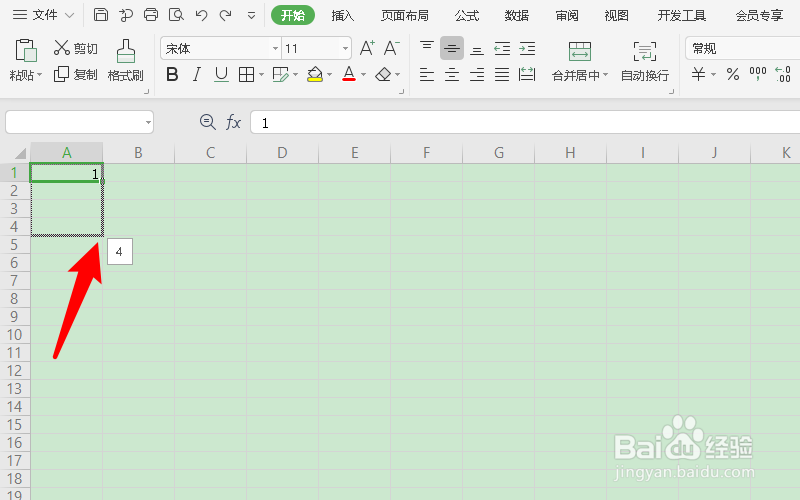Align text right horizontally

coord(477,75)
